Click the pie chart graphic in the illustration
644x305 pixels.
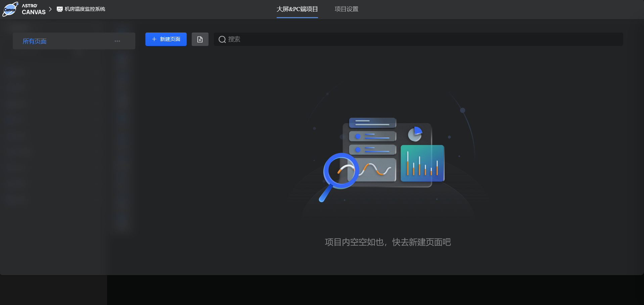coord(415,134)
